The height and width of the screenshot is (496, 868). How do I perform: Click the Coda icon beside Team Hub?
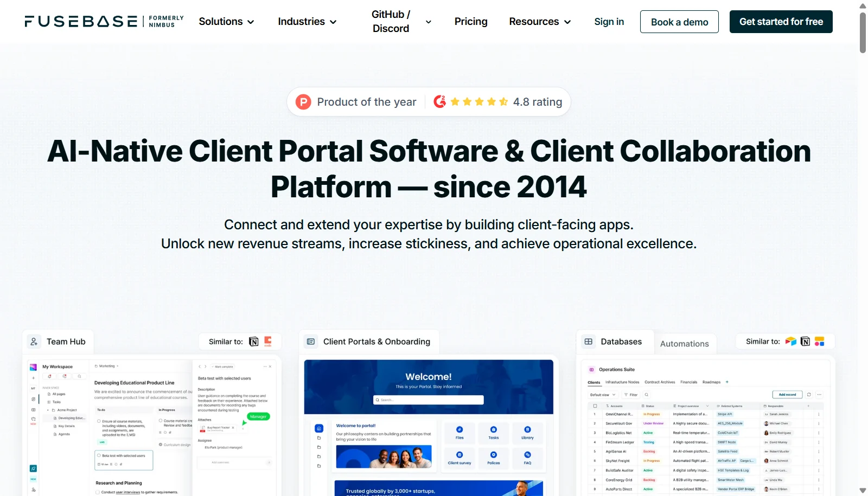(268, 341)
